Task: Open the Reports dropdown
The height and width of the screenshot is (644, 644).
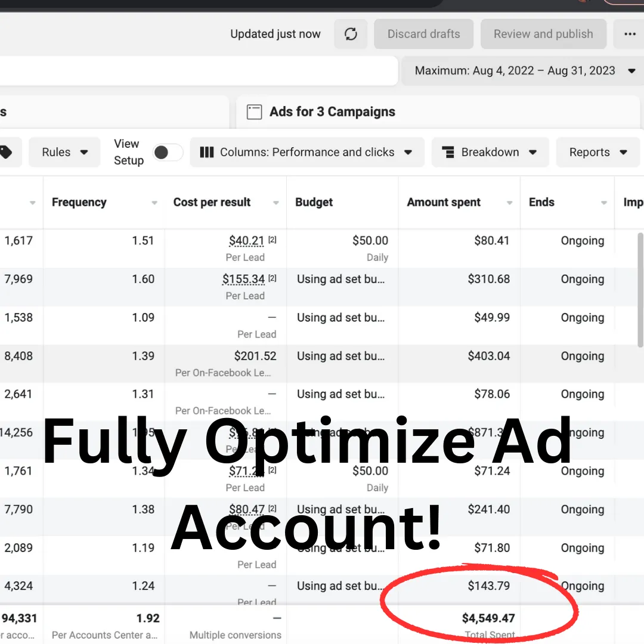Action: tap(597, 153)
